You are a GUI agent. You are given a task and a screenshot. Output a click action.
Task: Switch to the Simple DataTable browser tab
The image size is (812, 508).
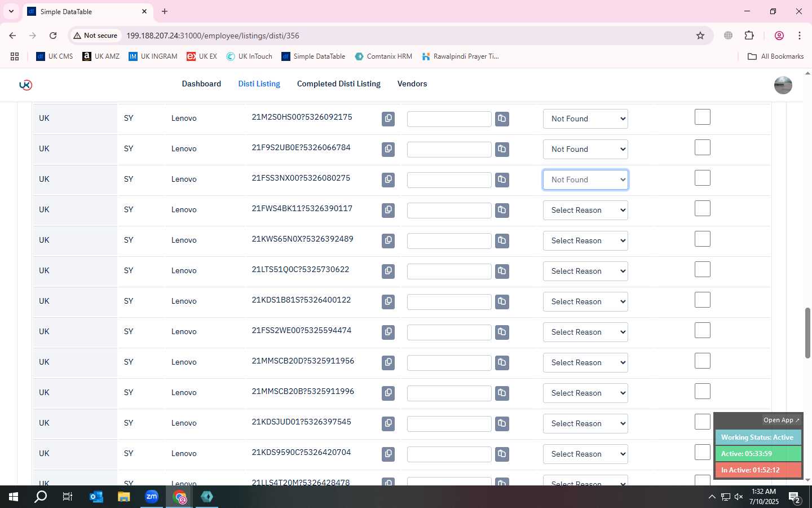click(87, 11)
